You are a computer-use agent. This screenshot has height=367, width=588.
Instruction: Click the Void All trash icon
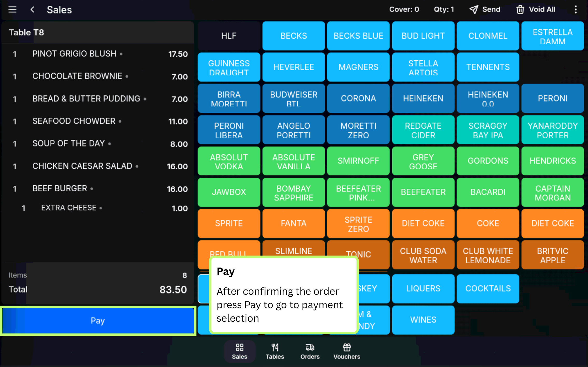(520, 10)
